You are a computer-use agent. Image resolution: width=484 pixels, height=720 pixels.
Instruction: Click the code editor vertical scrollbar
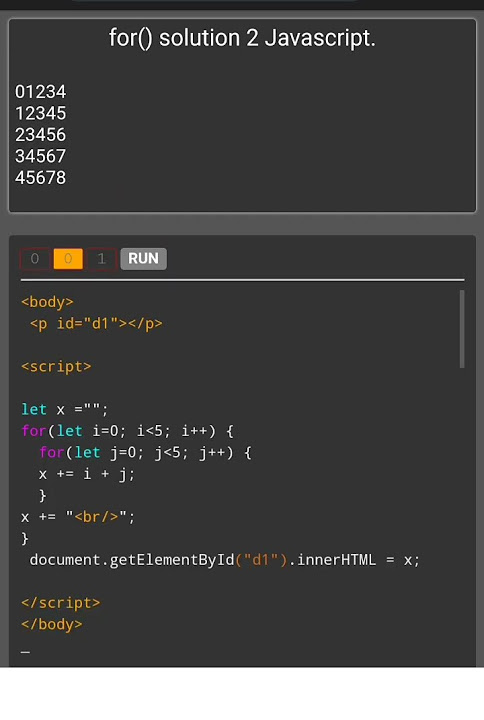(462, 329)
